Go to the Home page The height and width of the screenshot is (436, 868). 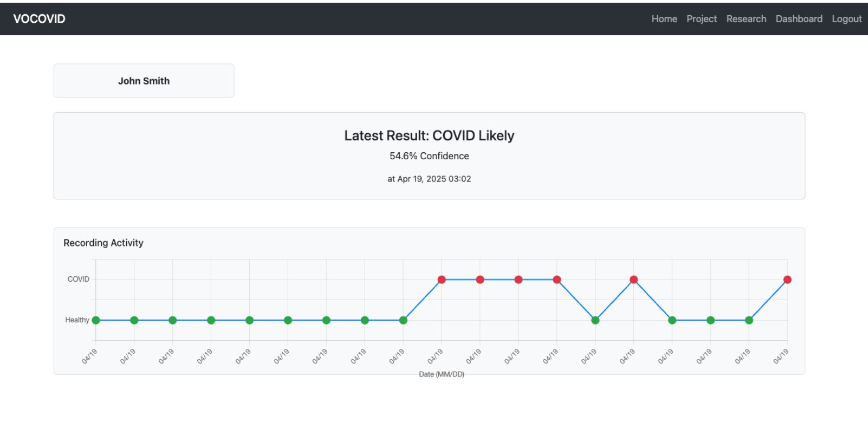coord(664,19)
